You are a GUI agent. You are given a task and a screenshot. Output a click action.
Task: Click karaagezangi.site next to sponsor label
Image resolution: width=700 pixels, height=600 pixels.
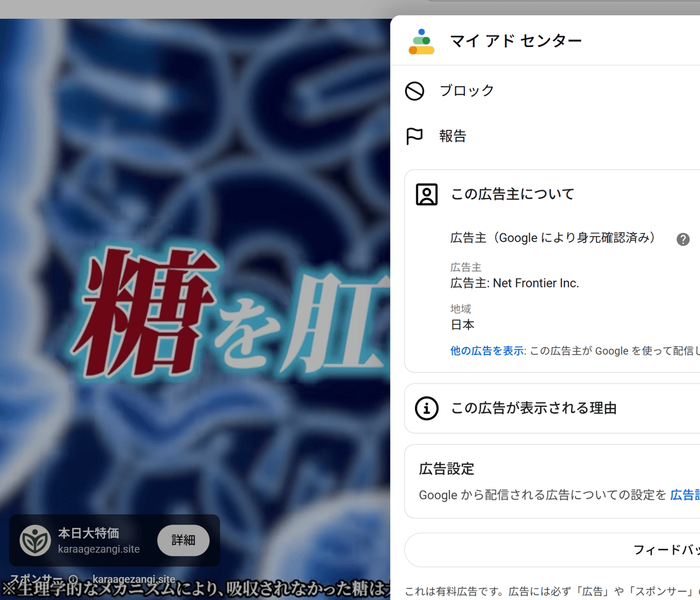tap(134, 580)
